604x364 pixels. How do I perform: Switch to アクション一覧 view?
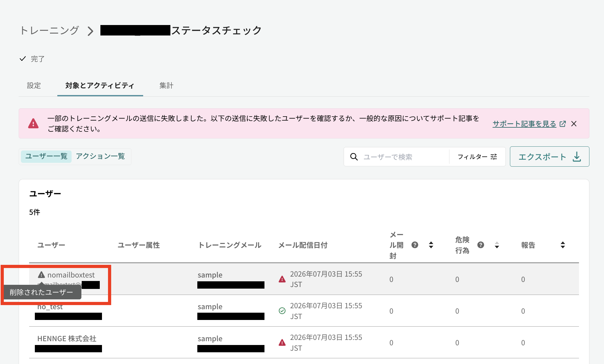point(100,156)
